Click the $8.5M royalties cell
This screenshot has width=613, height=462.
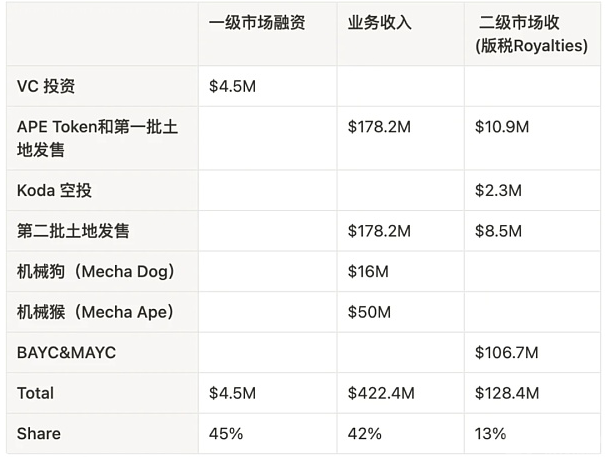pos(498,231)
